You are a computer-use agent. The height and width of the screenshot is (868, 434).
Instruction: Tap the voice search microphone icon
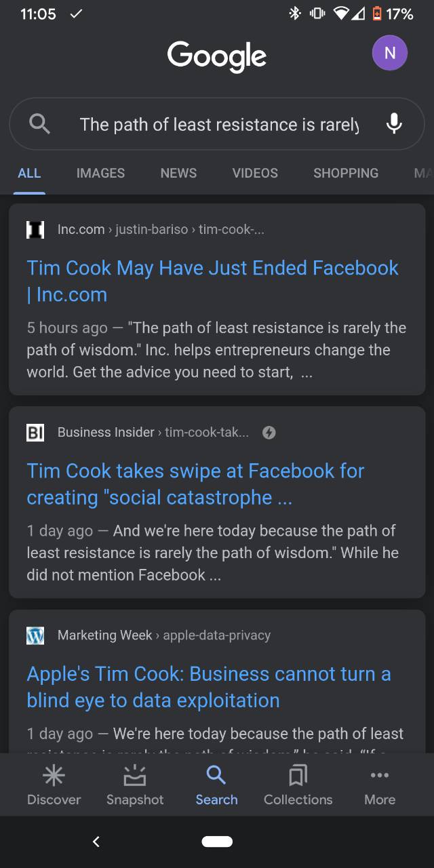pyautogui.click(x=394, y=124)
